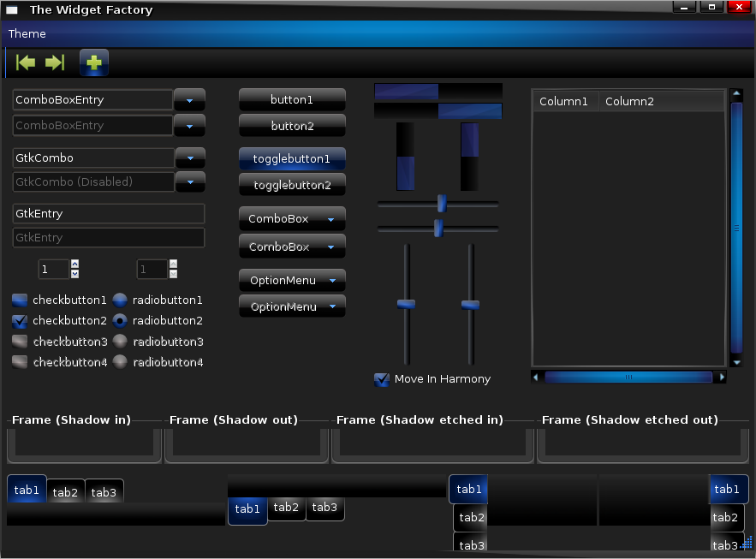
Task: Open the first ComboBoxEntry dropdown arrow
Action: point(189,100)
